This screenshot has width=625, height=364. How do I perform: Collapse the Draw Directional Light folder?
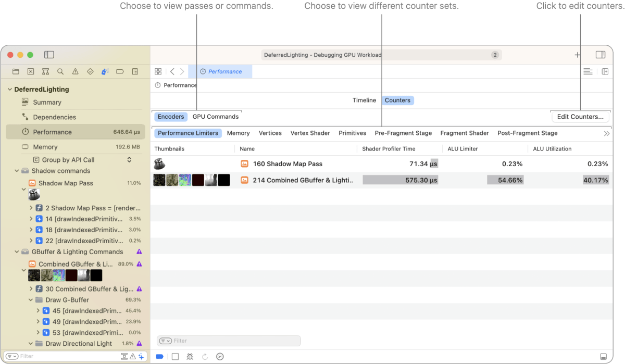31,344
